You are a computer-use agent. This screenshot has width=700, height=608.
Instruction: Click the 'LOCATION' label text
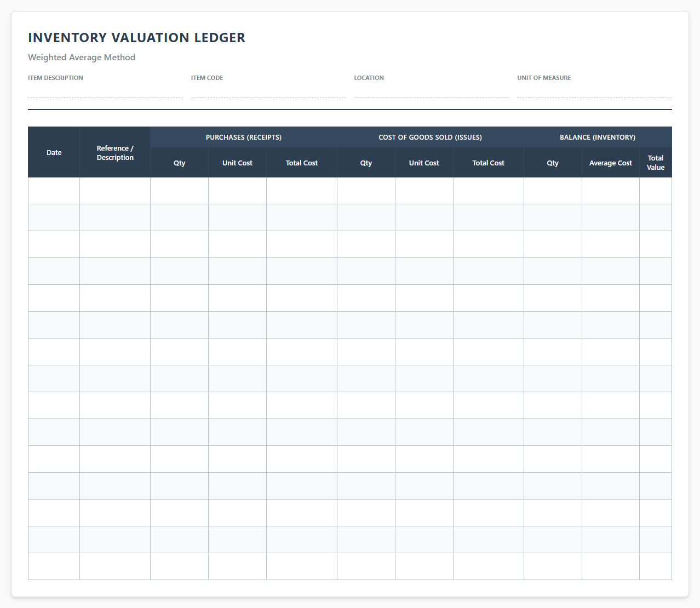(369, 78)
